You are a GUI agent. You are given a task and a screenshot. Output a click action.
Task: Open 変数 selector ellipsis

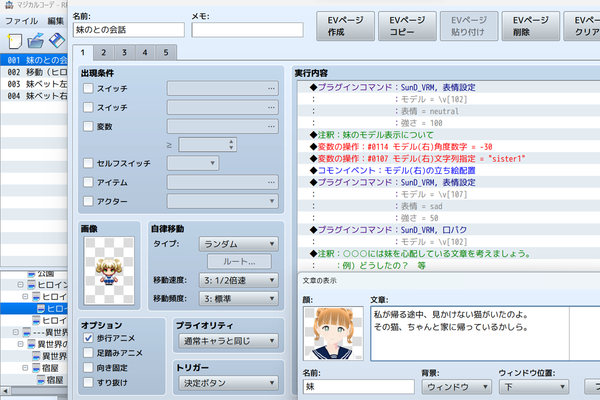coord(271,126)
